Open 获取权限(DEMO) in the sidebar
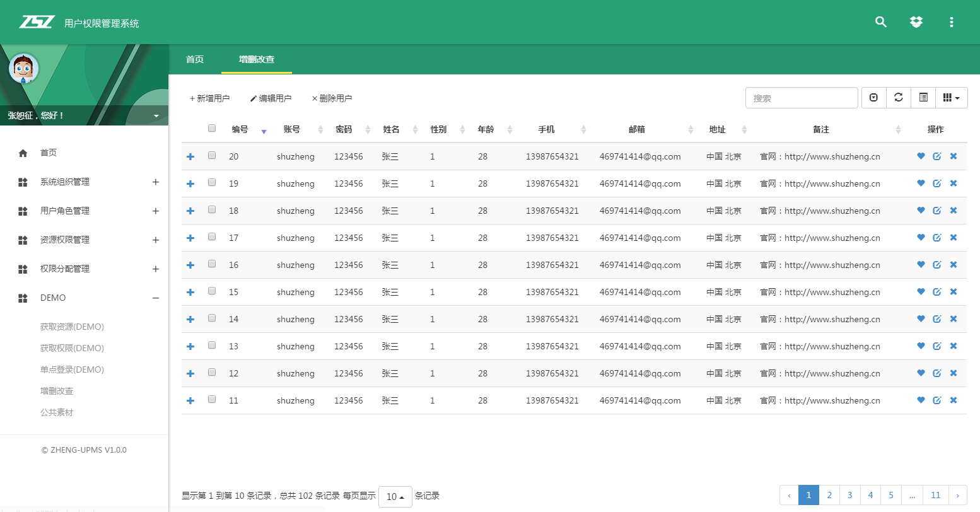 [72, 348]
